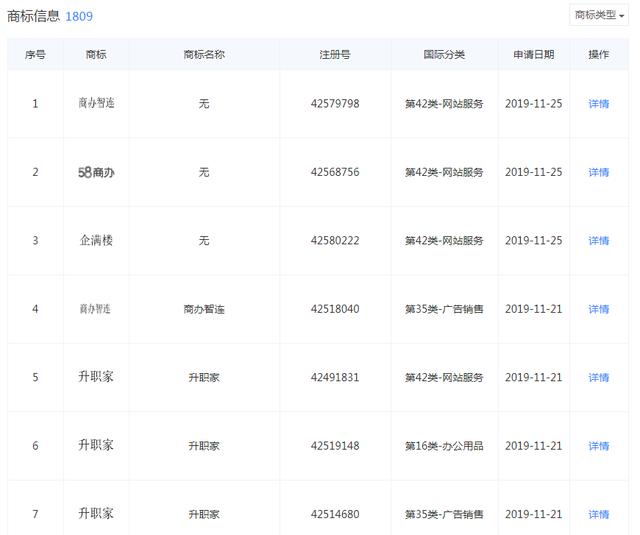Viewport: 640px width, 535px height.
Task: Select registration number 42568756
Action: point(335,172)
